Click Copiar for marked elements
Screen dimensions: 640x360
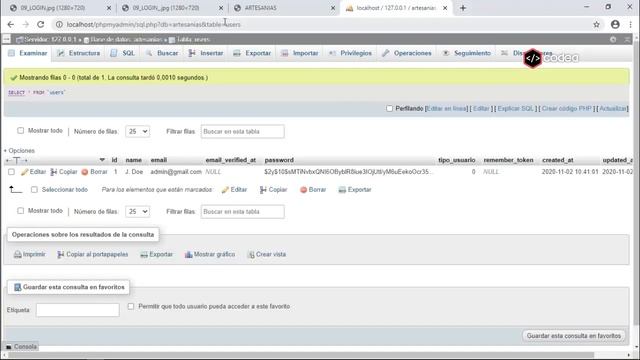coord(273,189)
